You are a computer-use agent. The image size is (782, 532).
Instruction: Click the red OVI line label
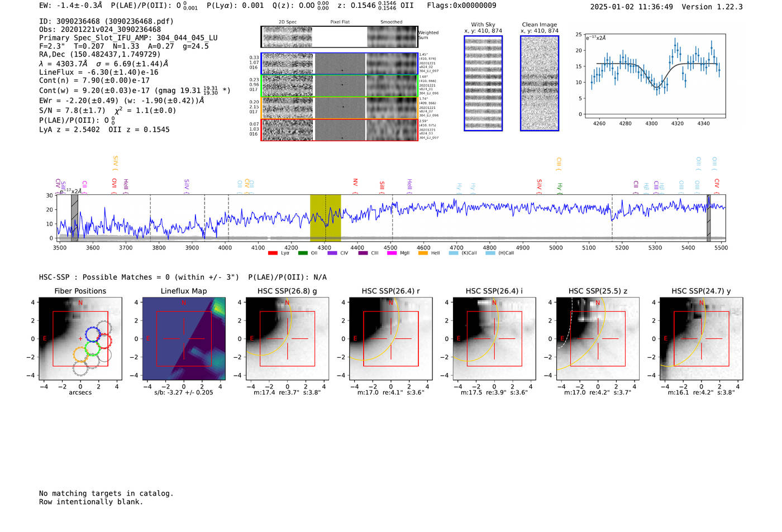tap(114, 185)
